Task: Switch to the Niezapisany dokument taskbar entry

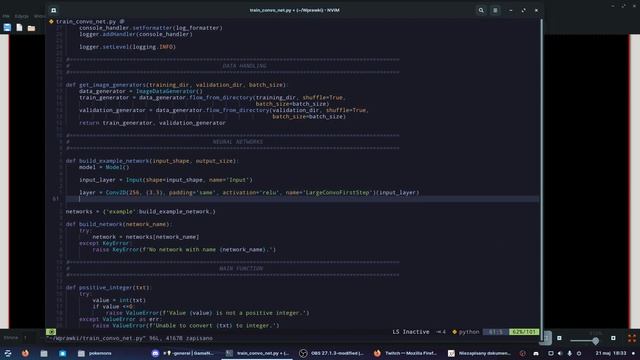Action: coord(479,353)
